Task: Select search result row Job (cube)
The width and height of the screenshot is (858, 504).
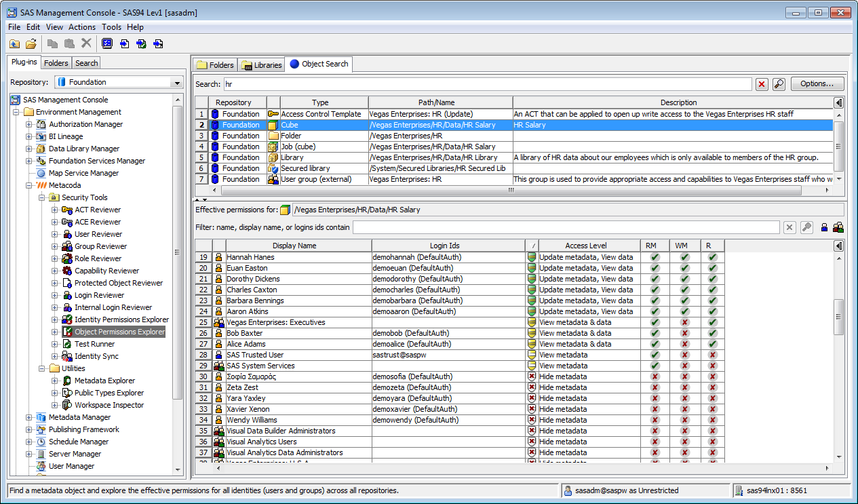Action: click(x=513, y=147)
